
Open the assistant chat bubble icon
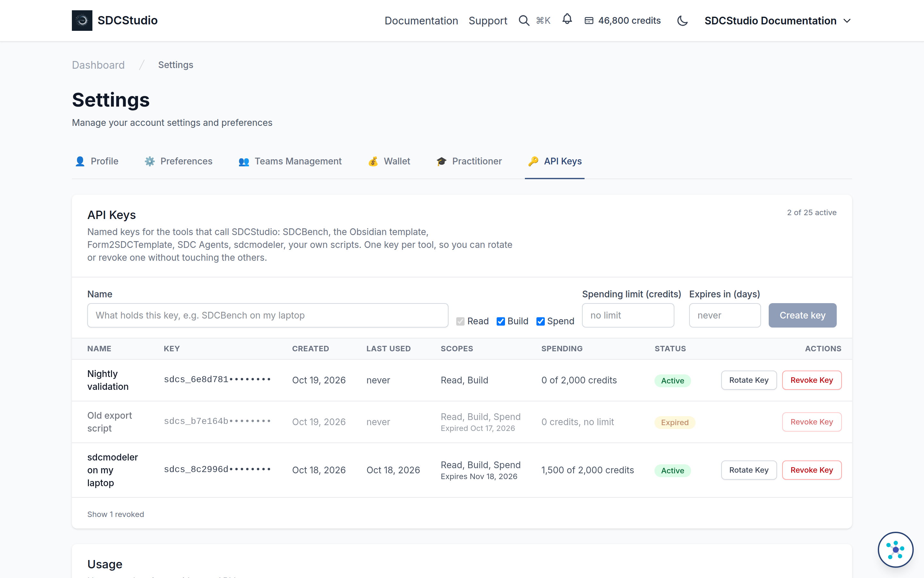coord(895,549)
